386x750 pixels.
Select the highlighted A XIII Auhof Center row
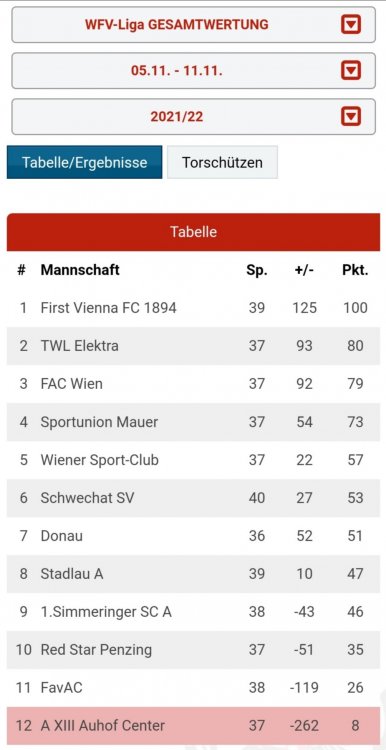click(x=193, y=726)
